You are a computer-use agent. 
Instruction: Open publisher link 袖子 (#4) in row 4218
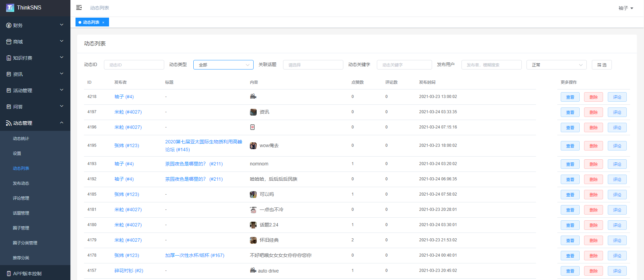click(124, 97)
